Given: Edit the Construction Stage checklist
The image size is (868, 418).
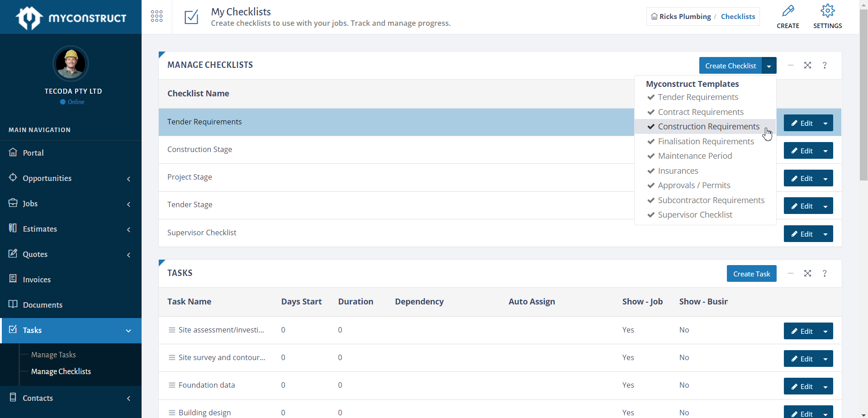Looking at the screenshot, I should click(x=801, y=151).
